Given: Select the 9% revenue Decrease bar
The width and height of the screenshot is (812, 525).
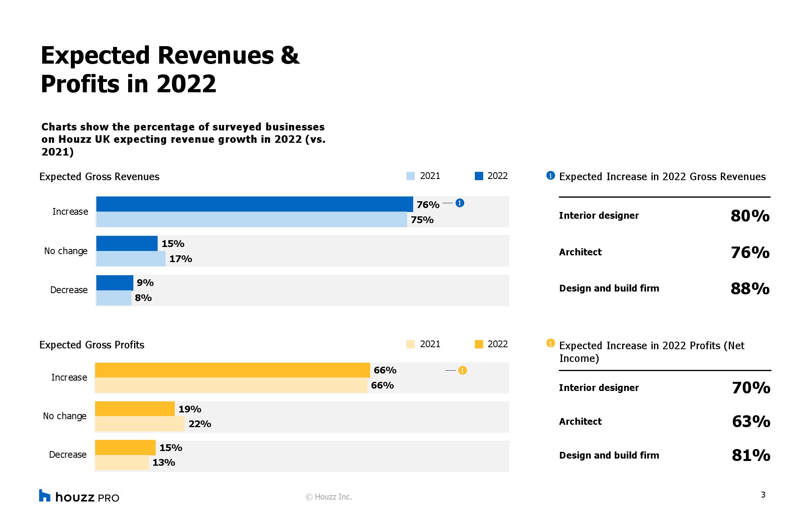Looking at the screenshot, I should 115,283.
